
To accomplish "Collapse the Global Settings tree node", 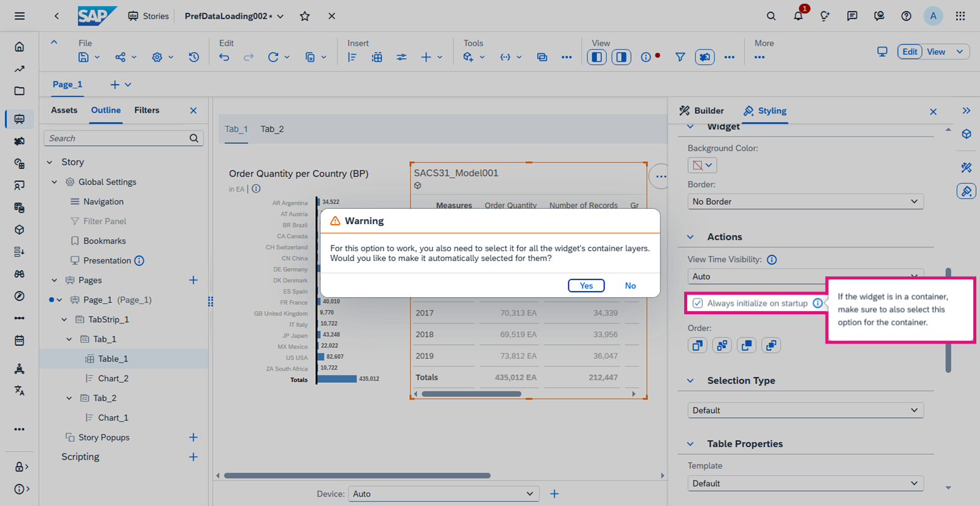I will pyautogui.click(x=55, y=182).
